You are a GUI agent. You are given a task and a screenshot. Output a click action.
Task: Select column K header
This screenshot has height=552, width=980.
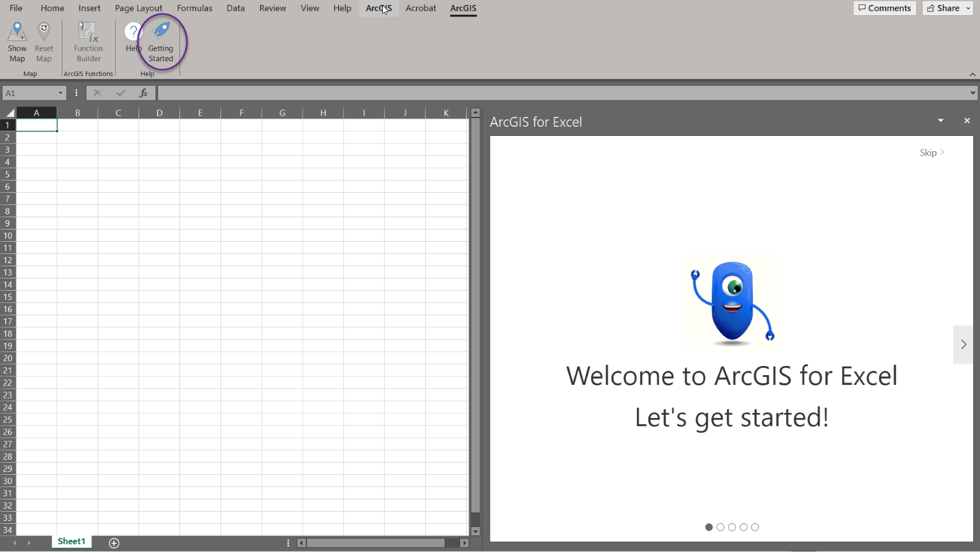click(x=446, y=113)
